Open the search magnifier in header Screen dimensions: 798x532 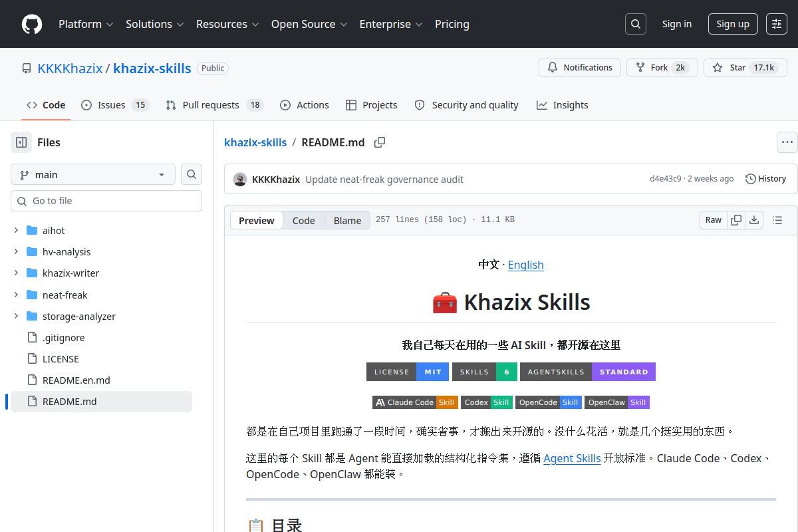tap(636, 24)
